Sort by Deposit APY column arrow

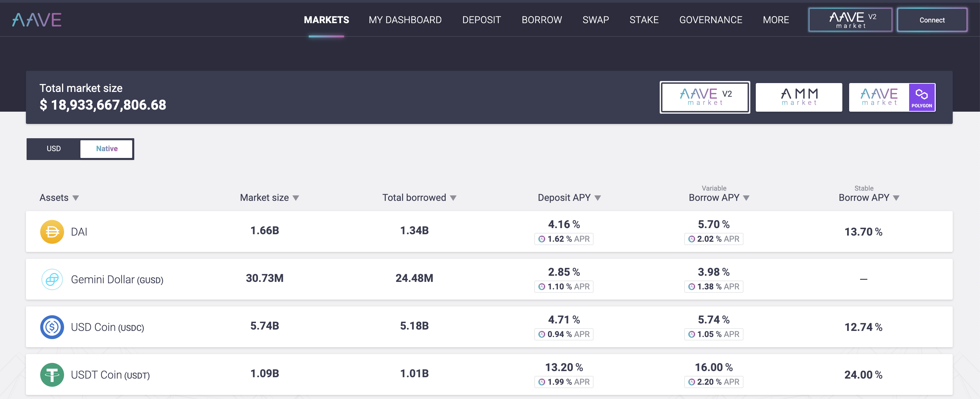pos(598,198)
